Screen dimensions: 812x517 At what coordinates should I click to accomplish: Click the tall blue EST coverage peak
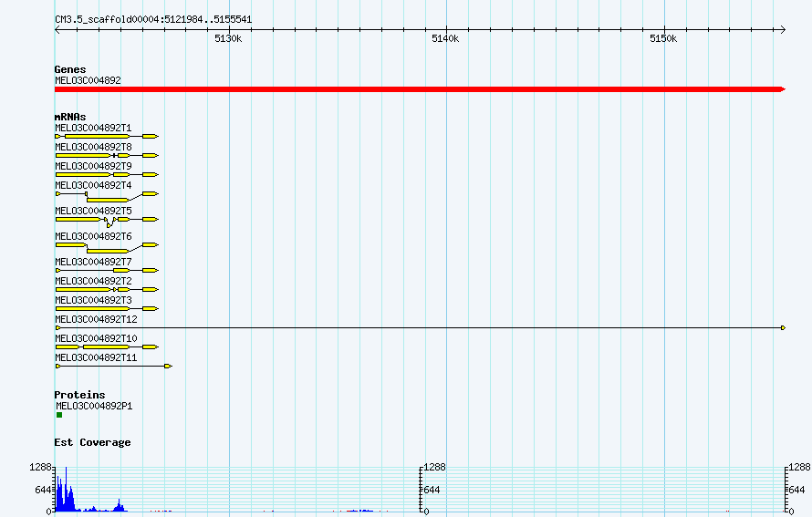pyautogui.click(x=66, y=489)
